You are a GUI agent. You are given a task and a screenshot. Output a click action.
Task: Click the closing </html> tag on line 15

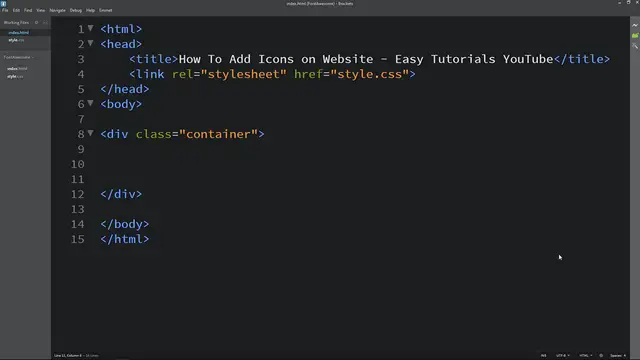click(x=125, y=239)
